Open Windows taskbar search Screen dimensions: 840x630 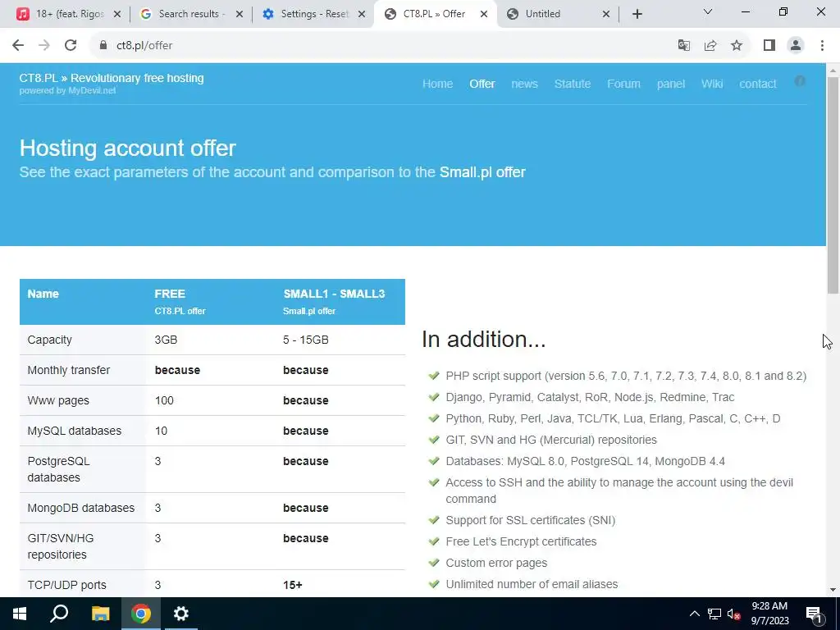click(x=59, y=614)
